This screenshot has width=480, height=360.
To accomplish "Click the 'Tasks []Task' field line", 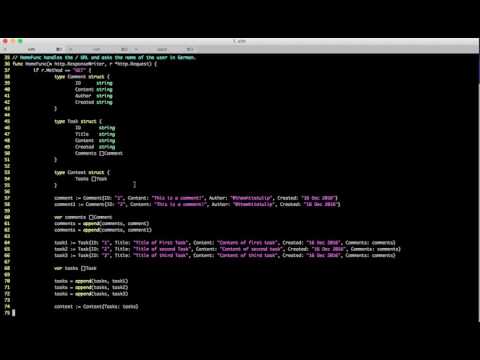I will (x=91, y=179).
